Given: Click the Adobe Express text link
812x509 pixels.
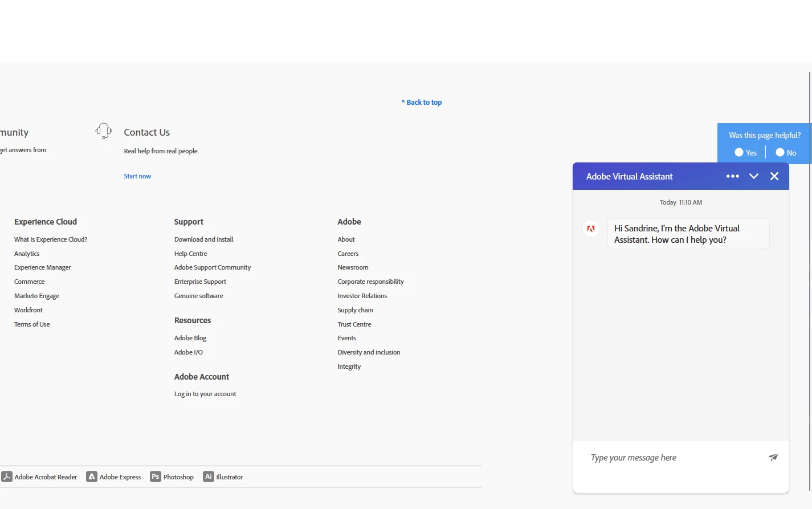Looking at the screenshot, I should tap(120, 477).
